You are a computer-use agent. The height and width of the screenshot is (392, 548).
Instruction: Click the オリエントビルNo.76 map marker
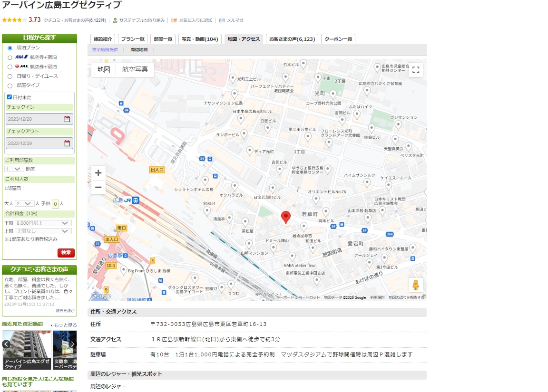(316, 199)
